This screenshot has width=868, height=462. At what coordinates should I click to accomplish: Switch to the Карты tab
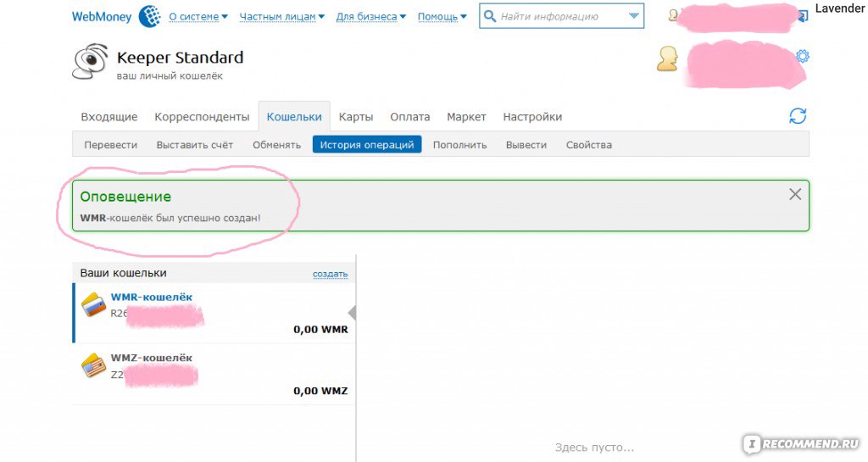[356, 117]
